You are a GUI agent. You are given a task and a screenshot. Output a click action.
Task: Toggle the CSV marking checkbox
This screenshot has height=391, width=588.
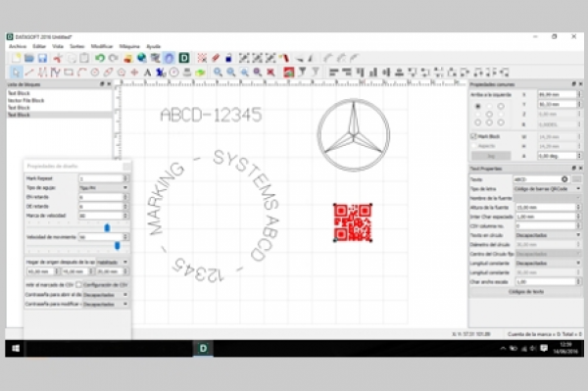click(x=78, y=285)
